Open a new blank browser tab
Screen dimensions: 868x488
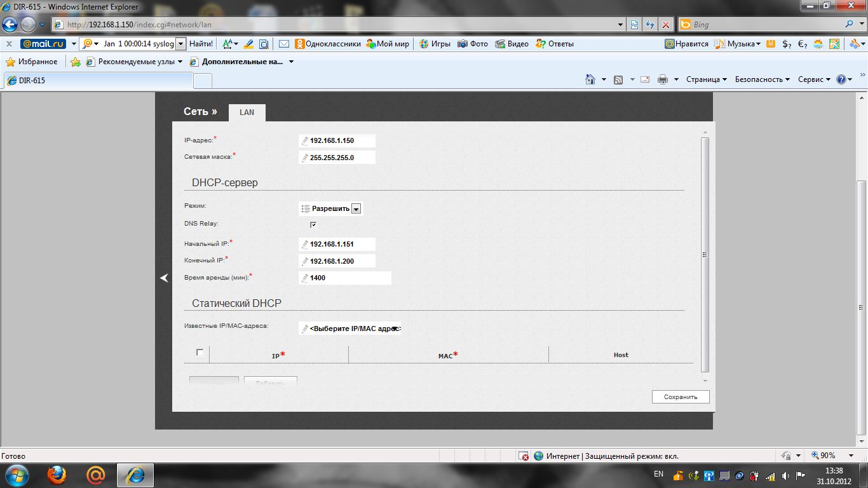click(202, 81)
